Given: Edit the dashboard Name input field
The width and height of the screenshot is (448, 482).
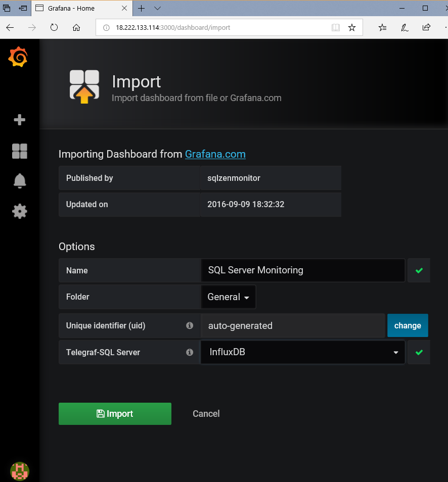Looking at the screenshot, I should click(303, 270).
